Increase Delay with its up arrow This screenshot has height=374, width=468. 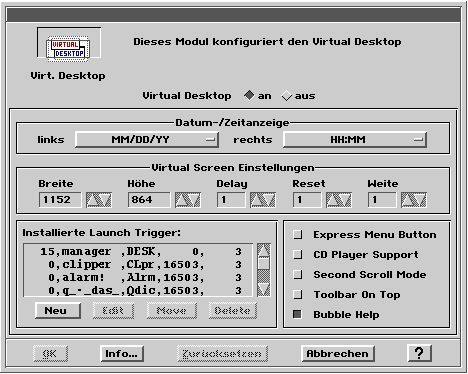tap(257, 200)
